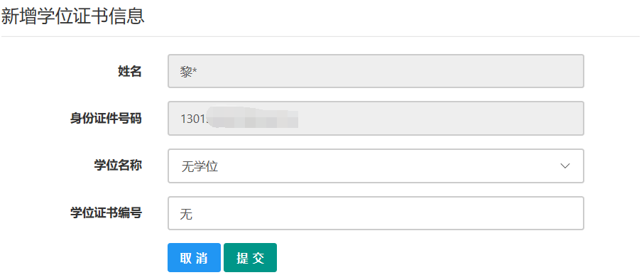Focus the 学位证书编号 input field
The height and width of the screenshot is (275, 644).
coord(376,213)
